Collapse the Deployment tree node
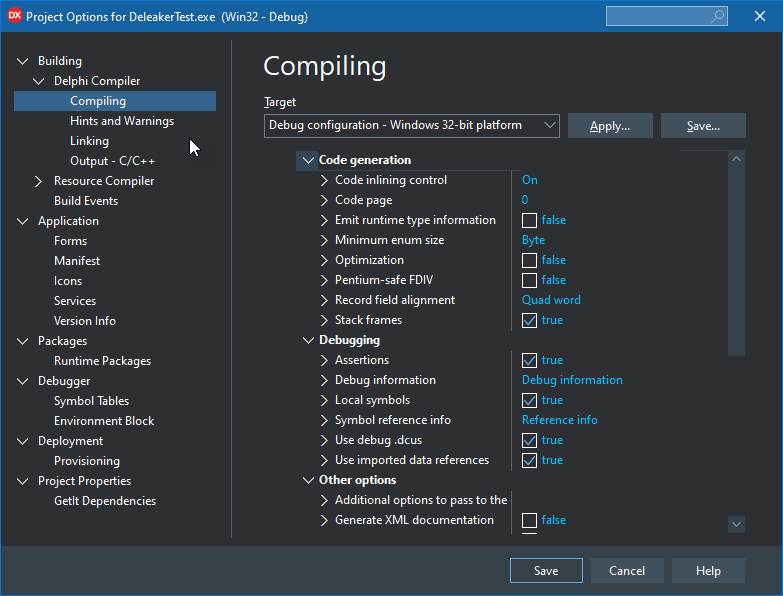 (x=22, y=441)
